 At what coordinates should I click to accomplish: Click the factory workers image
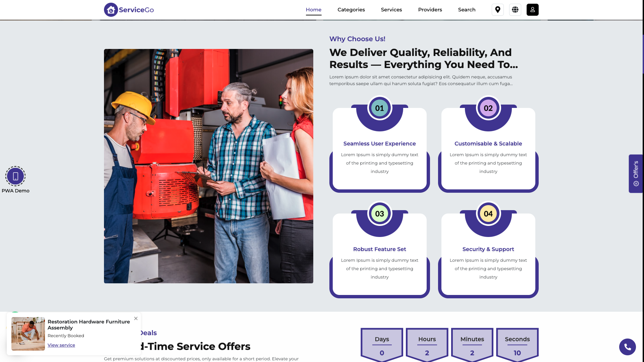click(209, 166)
